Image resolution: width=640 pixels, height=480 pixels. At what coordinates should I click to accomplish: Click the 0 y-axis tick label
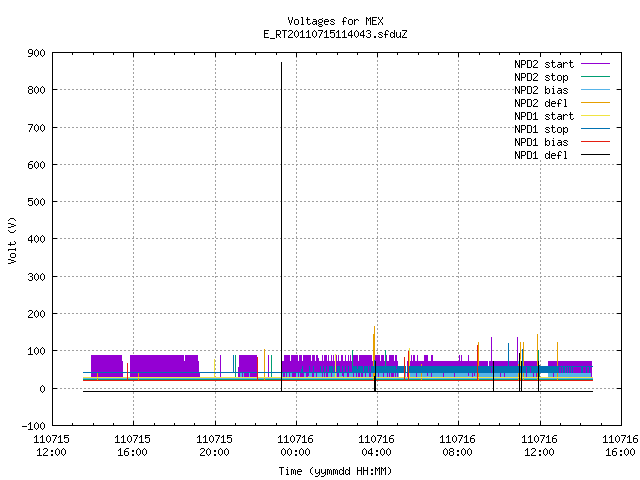coord(42,389)
